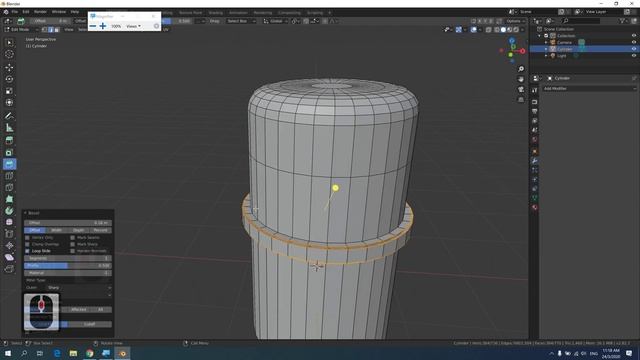Viewport: 640px width, 360px height.
Task: Adjust the Profile slider in Bevel panel
Action: (x=68, y=265)
